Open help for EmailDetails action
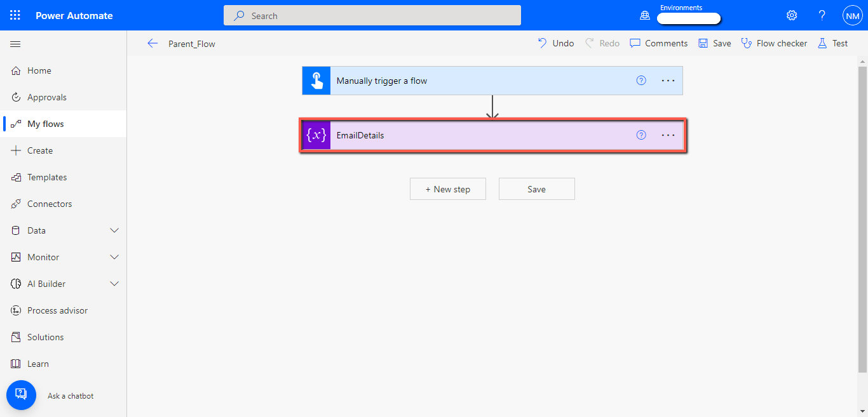The height and width of the screenshot is (417, 868). click(641, 135)
